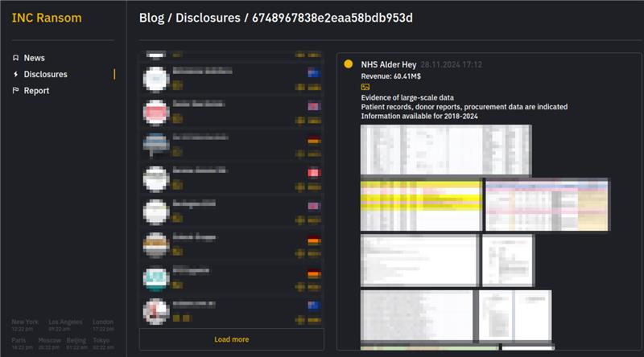Select the Disclosures menu item
Viewport: 644px width, 357px height.
click(45, 74)
